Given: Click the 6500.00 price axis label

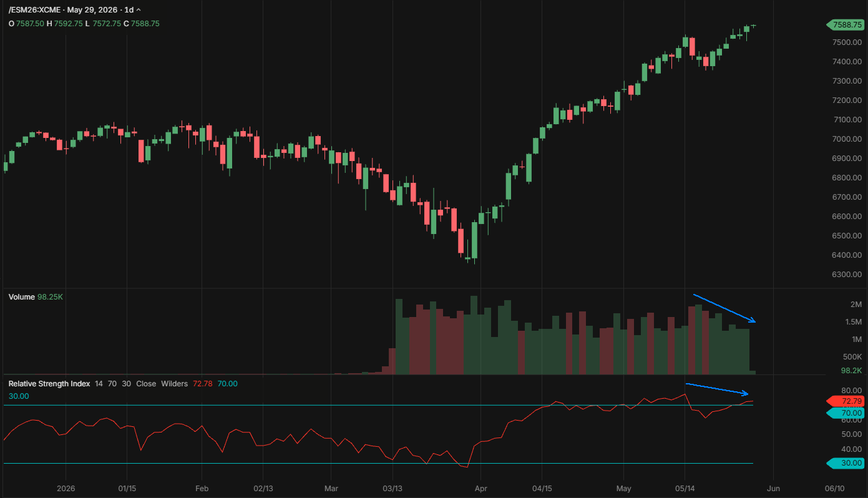Looking at the screenshot, I should coord(847,236).
